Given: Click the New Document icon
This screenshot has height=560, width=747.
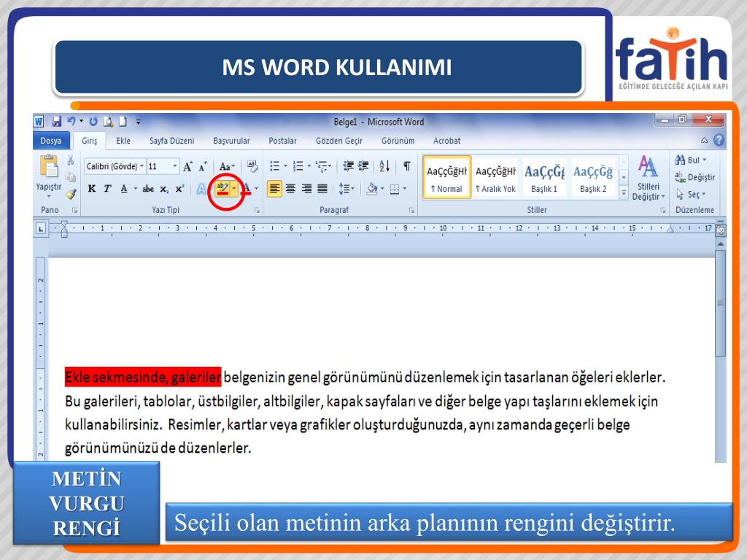Looking at the screenshot, I should [123, 122].
